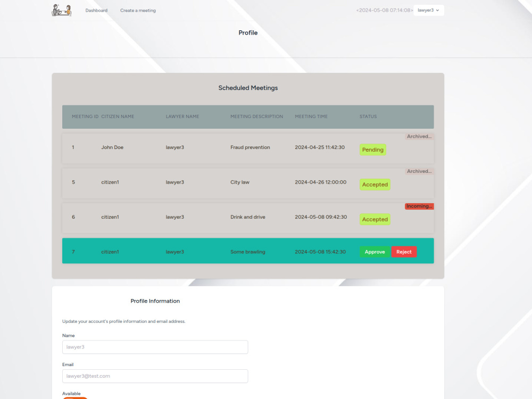
Task: Select the LAWYER NAME column header
Action: 182,117
